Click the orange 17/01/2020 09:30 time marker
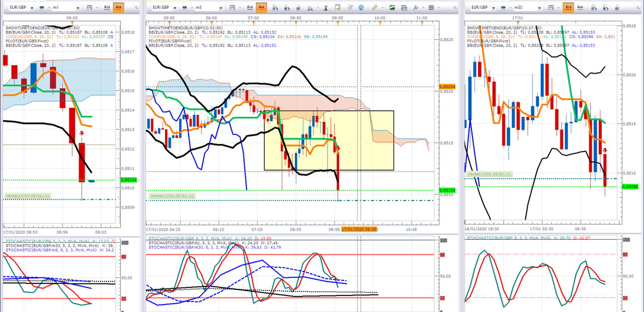 (359, 229)
